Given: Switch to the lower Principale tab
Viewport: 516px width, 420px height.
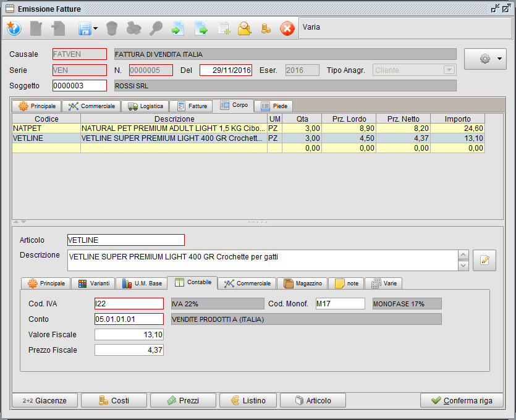Looking at the screenshot, I should coord(46,283).
